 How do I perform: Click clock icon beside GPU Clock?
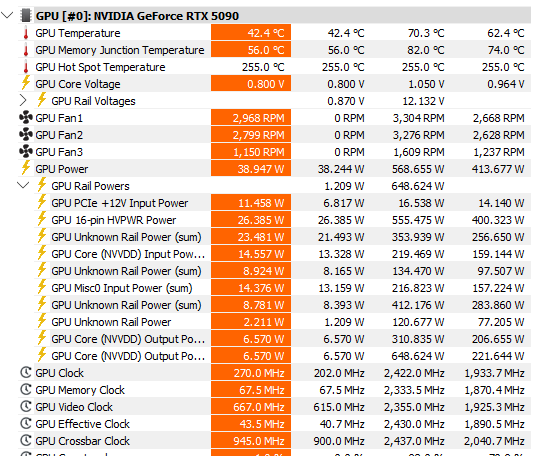(x=26, y=373)
